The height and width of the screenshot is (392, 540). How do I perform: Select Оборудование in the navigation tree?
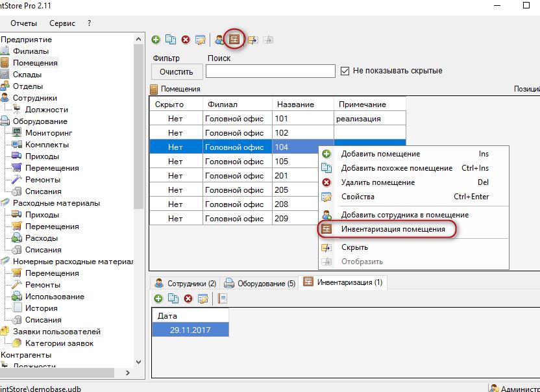point(40,121)
